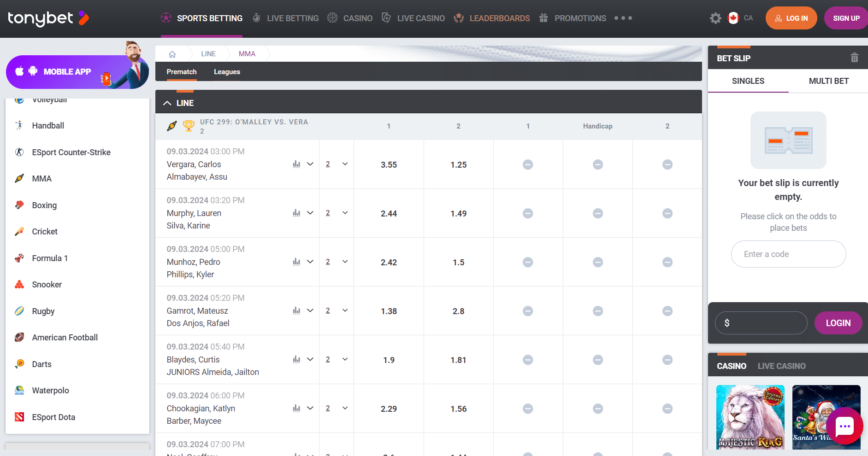Viewport: 868px width, 456px height.
Task: Click MMA in the breadcrumb
Action: coord(247,54)
